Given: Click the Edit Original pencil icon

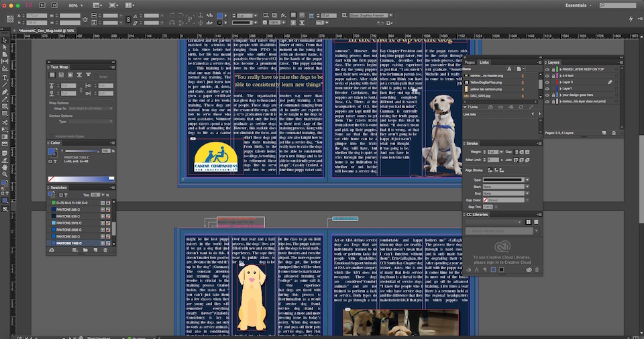Looking at the screenshot, I should [531, 107].
